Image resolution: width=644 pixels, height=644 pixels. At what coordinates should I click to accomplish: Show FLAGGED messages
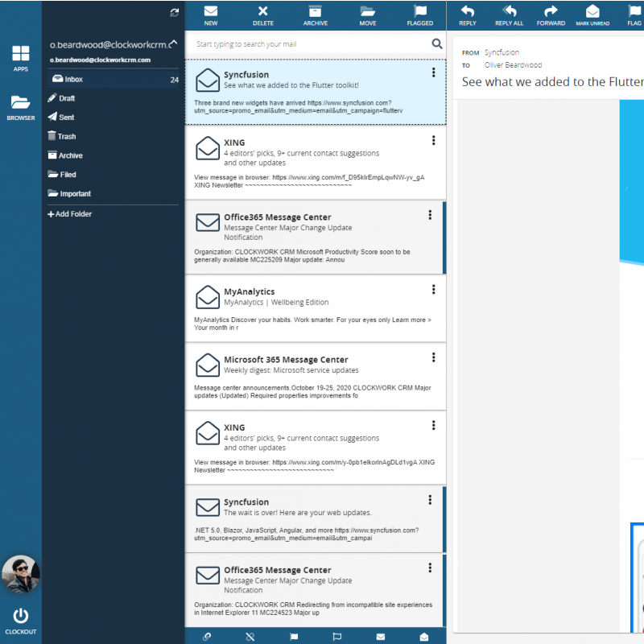(x=419, y=15)
